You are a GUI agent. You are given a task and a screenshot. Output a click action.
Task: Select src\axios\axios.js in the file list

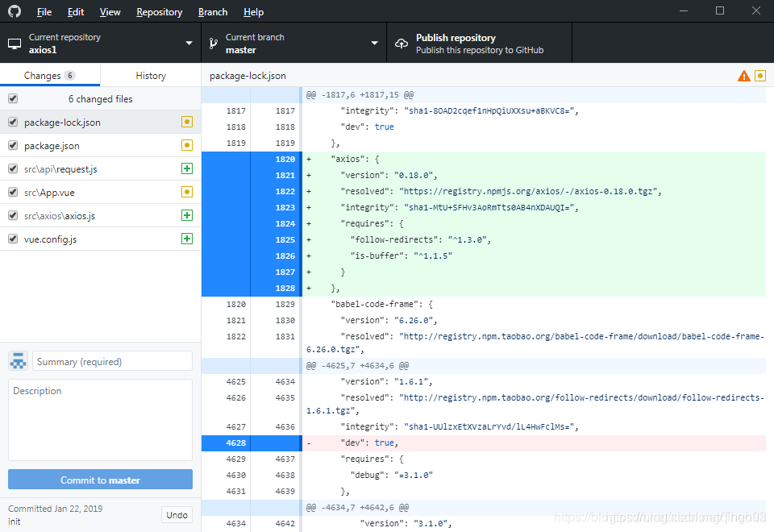point(100,215)
